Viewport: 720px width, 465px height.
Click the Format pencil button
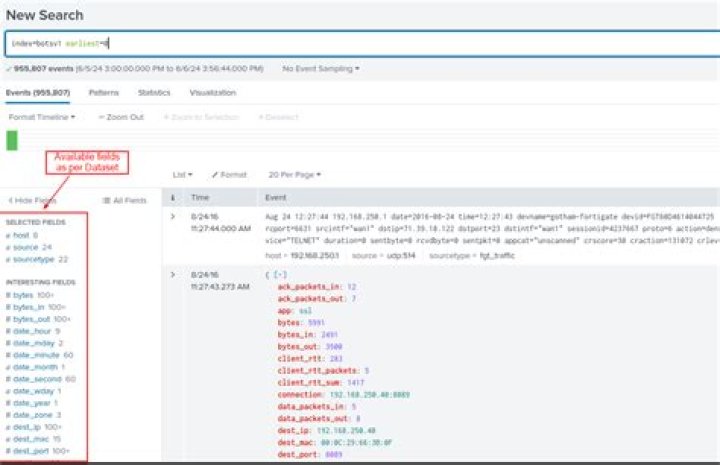[x=229, y=174]
